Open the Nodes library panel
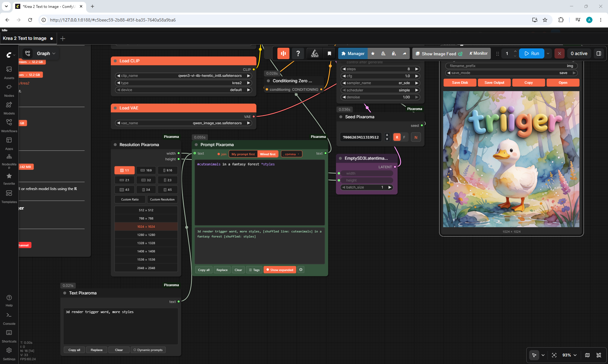Screen dimensions: 608x364 pyautogui.click(x=9, y=90)
